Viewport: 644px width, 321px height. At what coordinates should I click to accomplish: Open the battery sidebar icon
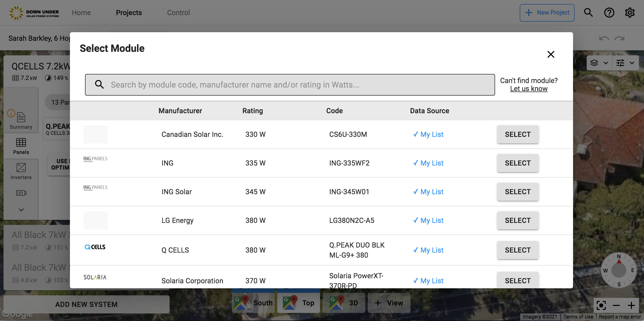(x=21, y=193)
